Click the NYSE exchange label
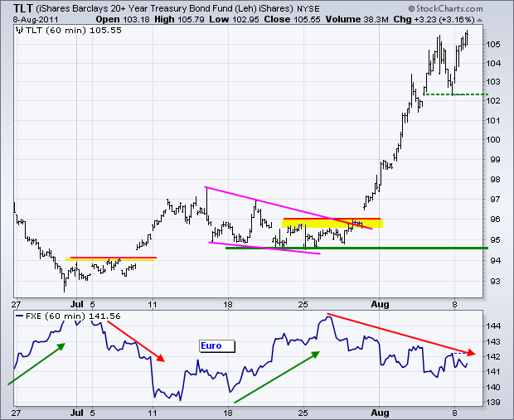 click(x=308, y=9)
